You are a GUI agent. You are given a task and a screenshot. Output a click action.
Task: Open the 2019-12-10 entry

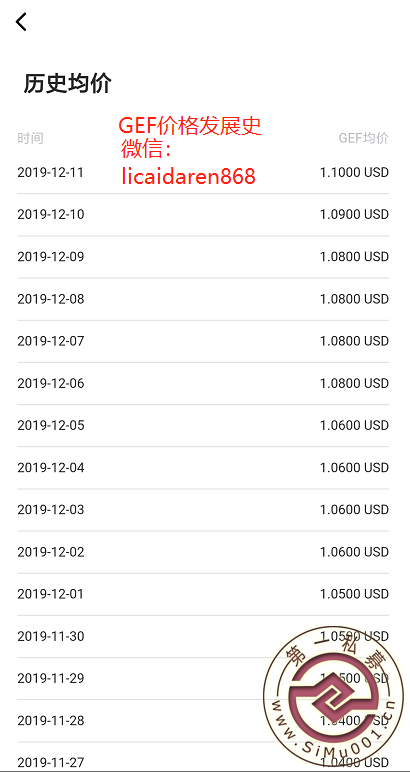click(x=203, y=215)
